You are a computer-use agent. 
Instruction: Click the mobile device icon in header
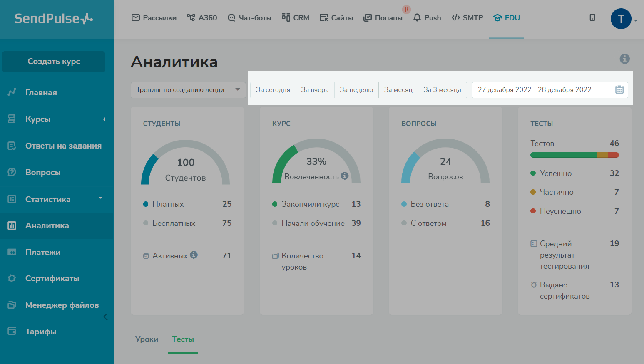[x=592, y=17]
